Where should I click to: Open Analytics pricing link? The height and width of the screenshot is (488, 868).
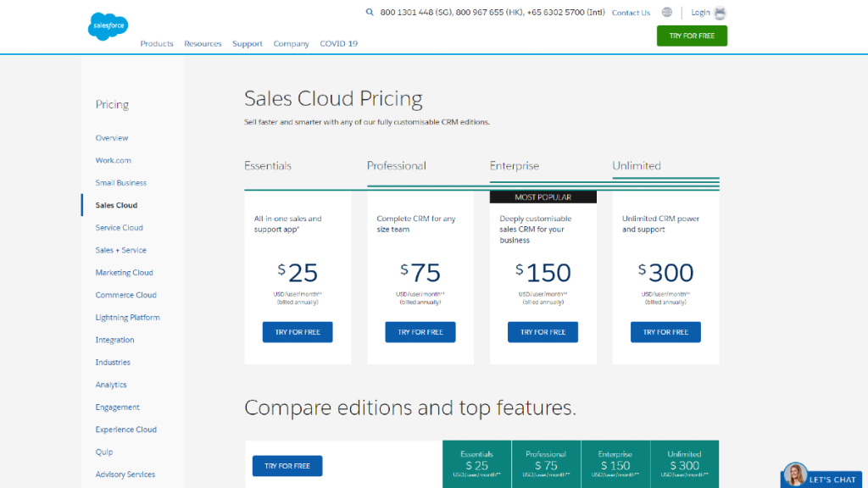(111, 385)
